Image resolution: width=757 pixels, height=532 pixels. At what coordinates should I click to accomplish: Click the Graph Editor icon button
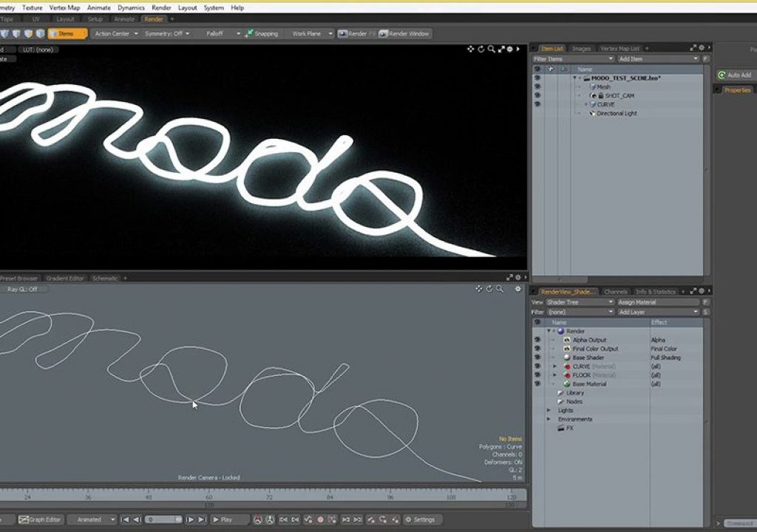coord(40,520)
